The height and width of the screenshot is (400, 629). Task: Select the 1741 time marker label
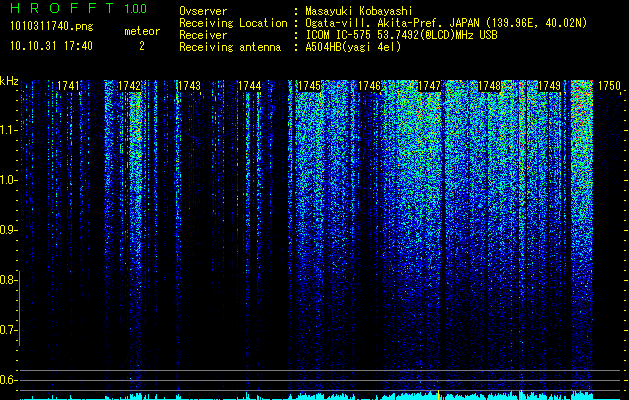pyautogui.click(x=68, y=86)
